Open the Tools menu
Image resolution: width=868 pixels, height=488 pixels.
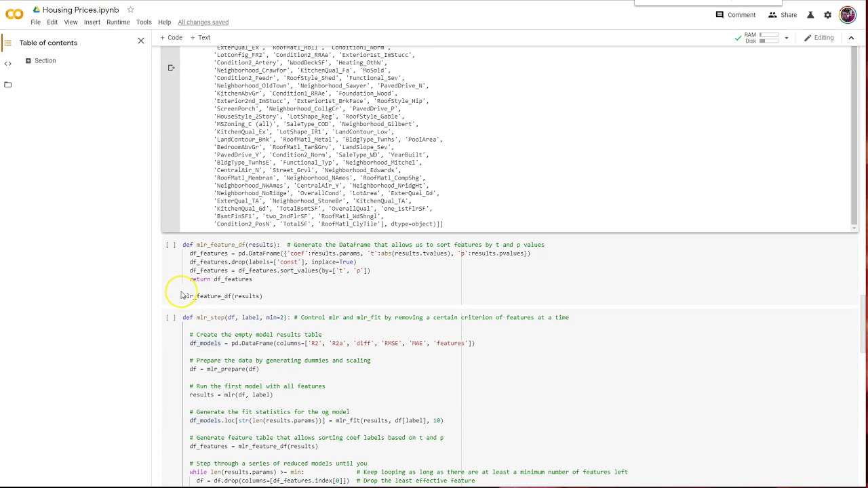point(144,22)
